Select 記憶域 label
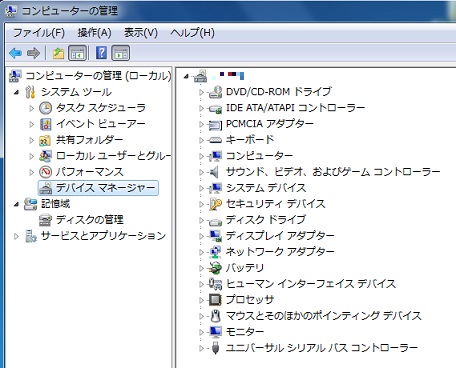 [x=55, y=204]
